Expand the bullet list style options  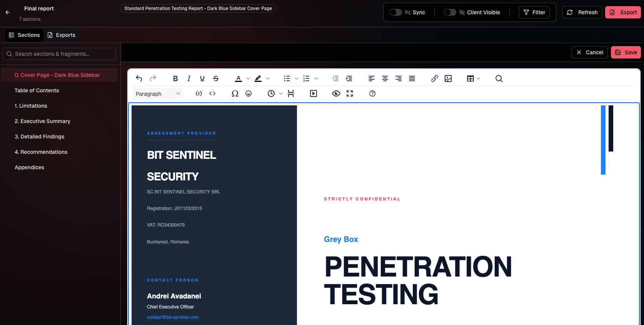297,78
